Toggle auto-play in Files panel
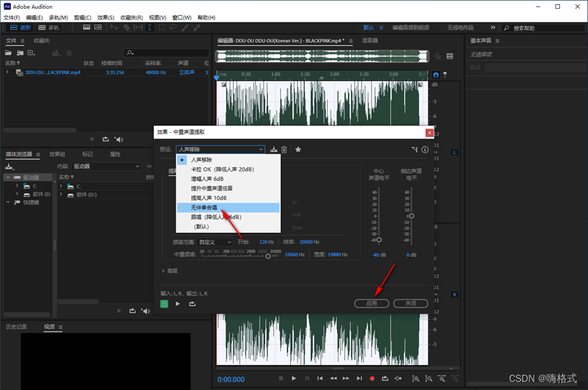 coord(119,140)
